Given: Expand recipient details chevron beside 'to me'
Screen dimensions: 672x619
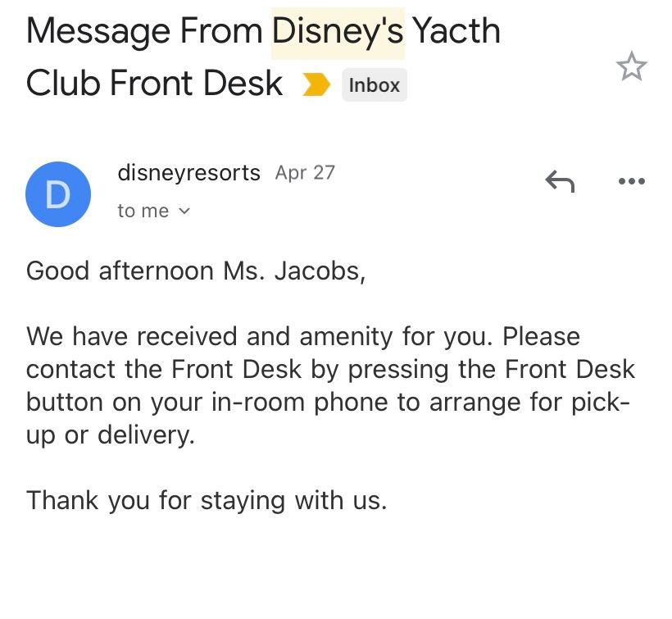Looking at the screenshot, I should coord(184,211).
